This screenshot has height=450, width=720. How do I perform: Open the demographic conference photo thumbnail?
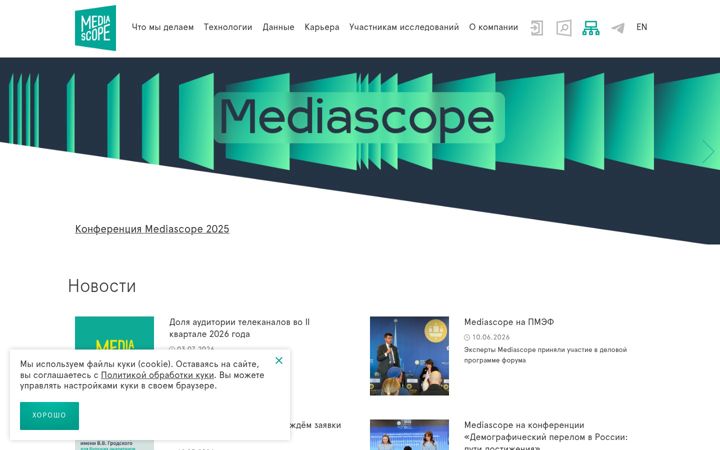coord(409,434)
